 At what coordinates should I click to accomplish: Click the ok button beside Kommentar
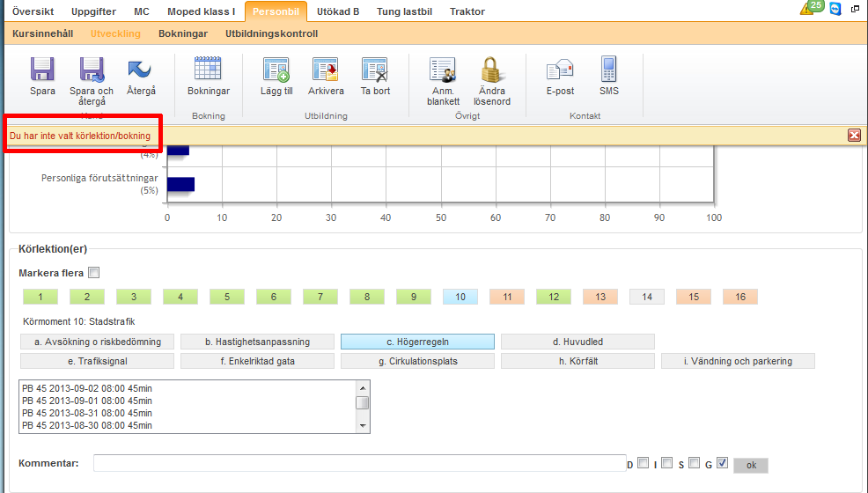coord(751,466)
